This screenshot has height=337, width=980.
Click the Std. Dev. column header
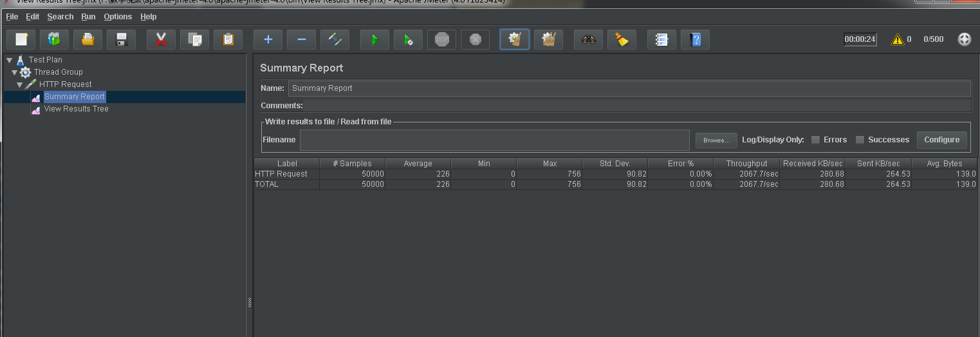click(615, 164)
